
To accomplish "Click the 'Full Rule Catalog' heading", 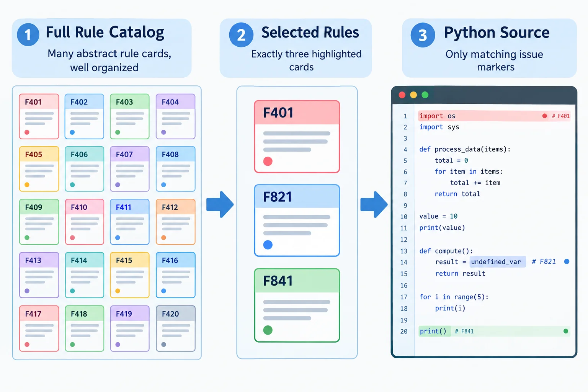I will pyautogui.click(x=105, y=33).
